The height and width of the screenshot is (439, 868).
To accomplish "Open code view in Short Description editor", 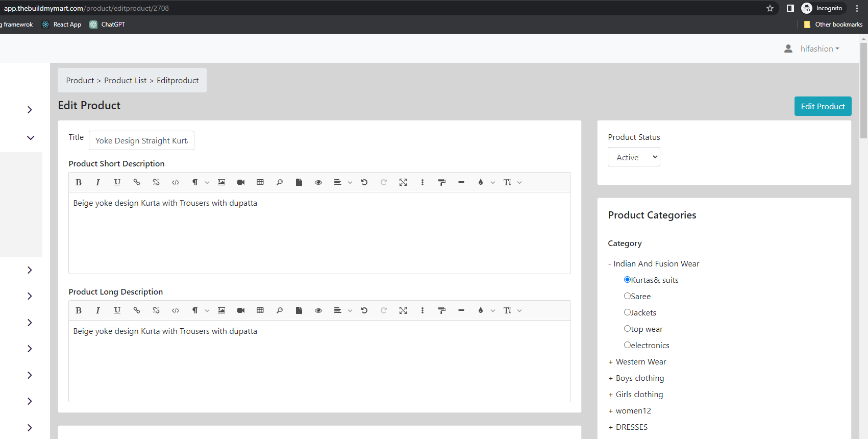I will click(176, 182).
